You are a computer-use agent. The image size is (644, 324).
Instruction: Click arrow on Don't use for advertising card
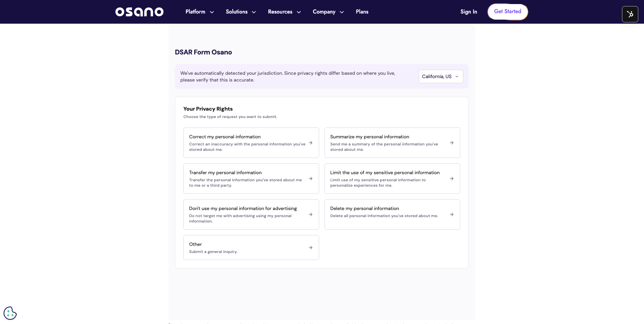pyautogui.click(x=310, y=214)
